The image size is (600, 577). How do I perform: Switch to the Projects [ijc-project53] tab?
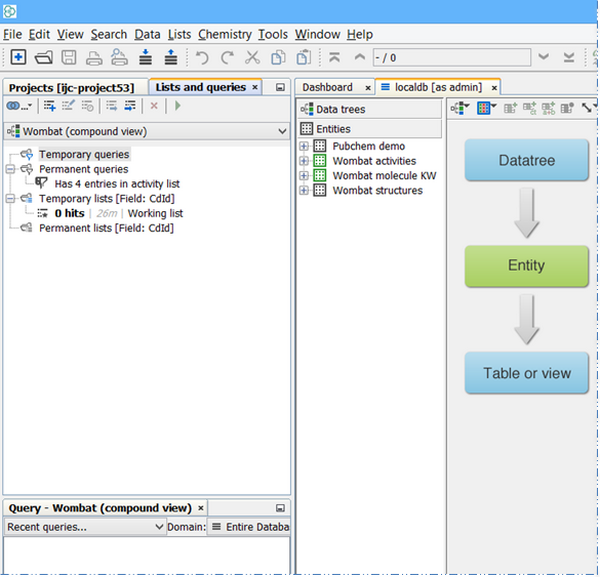[72, 87]
